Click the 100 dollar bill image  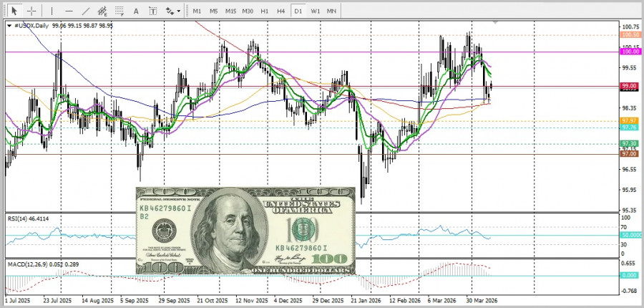click(245, 231)
